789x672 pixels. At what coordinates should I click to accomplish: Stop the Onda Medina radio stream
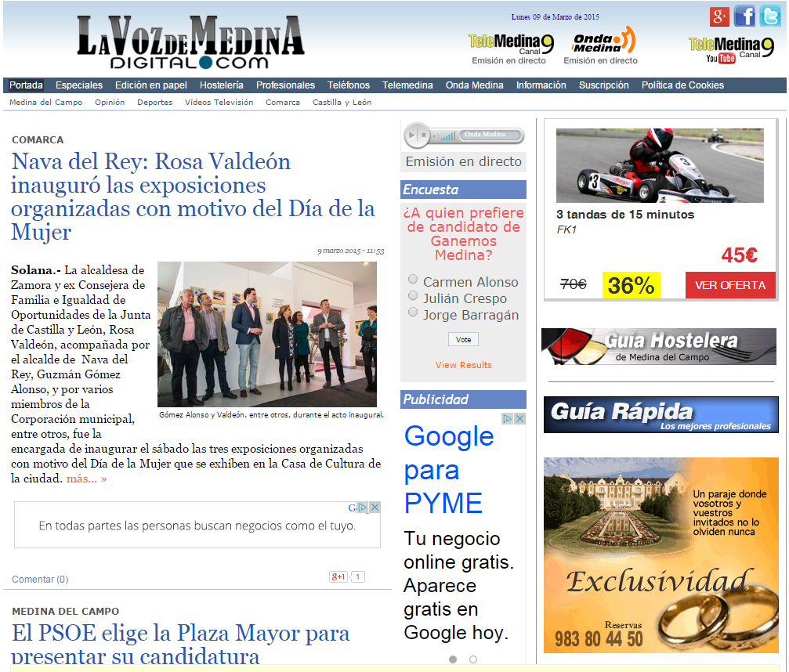click(424, 135)
